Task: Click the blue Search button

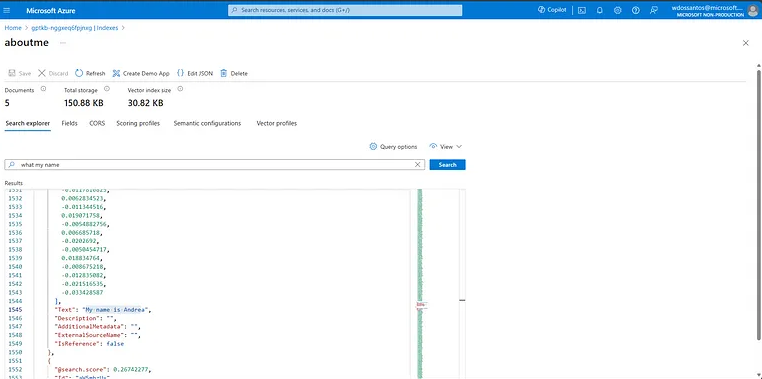Action: point(447,165)
